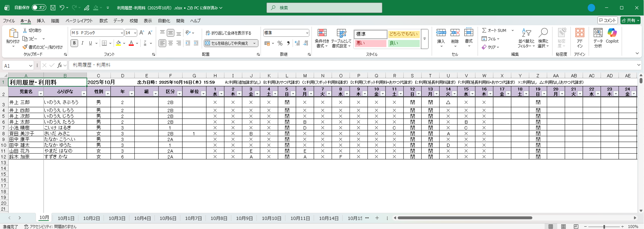Open the Page Layout (ページ レイアウト) ribbon tab
Screen dimensions: 644x229
tap(79, 21)
